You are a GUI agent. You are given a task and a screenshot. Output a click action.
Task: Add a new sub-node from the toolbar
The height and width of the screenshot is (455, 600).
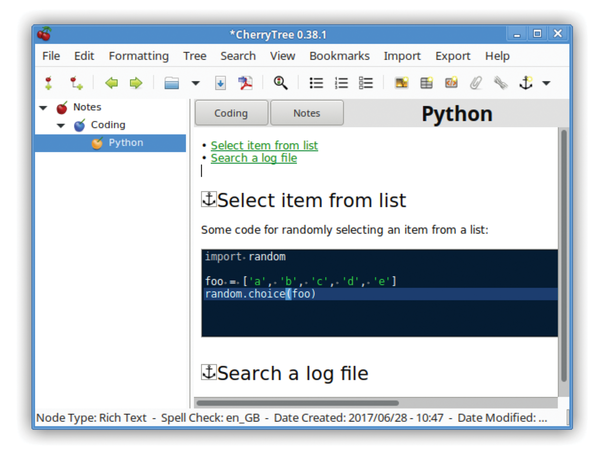[x=76, y=83]
